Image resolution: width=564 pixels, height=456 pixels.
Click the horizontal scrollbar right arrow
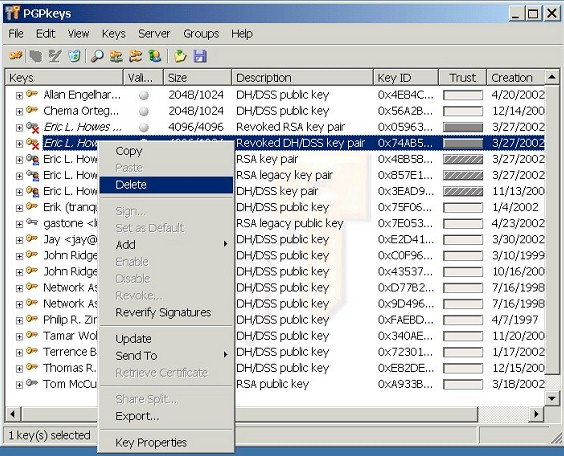(x=536, y=414)
